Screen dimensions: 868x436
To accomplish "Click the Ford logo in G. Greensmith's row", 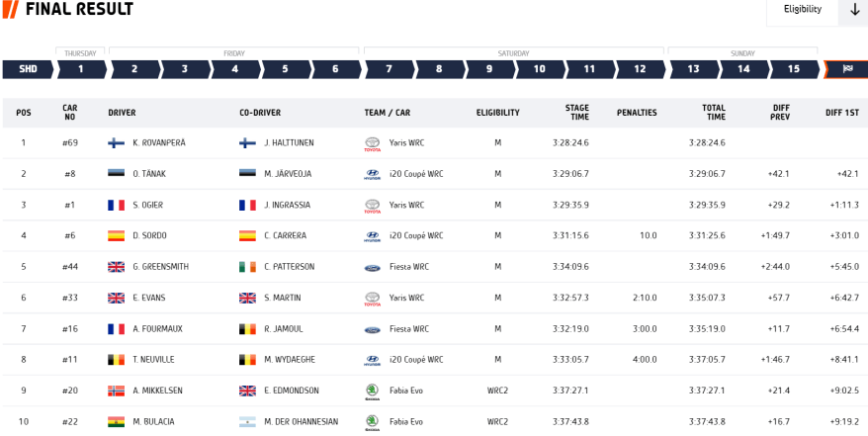I will (x=372, y=267).
